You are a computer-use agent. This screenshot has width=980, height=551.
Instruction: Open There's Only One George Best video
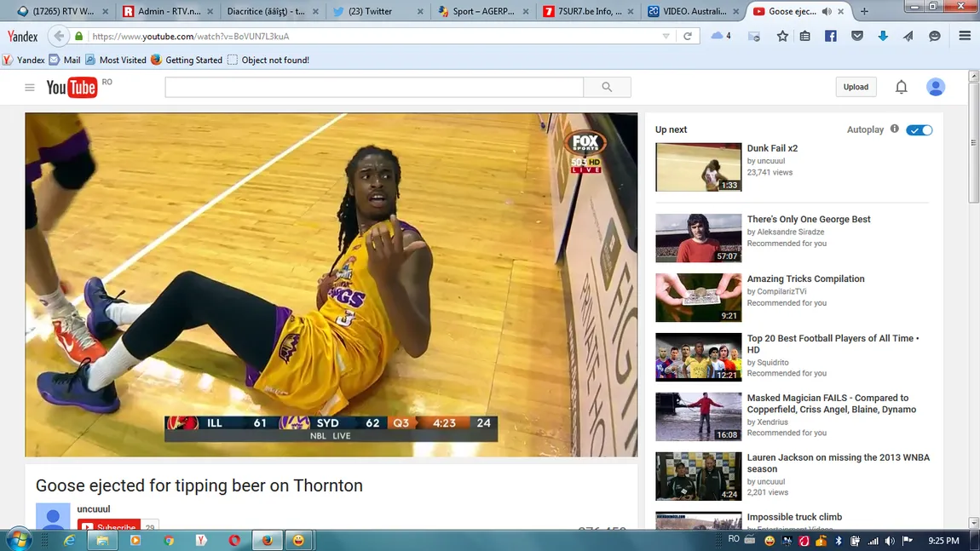point(808,219)
